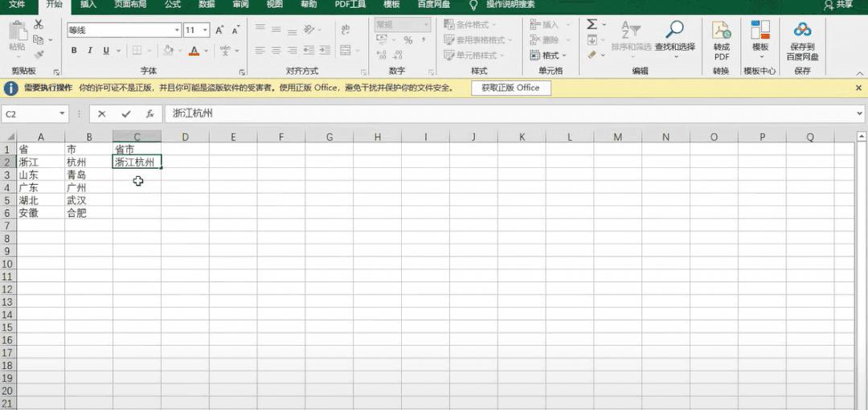The image size is (868, 410).
Task: Open the font size dropdown showing 11
Action: click(206, 30)
